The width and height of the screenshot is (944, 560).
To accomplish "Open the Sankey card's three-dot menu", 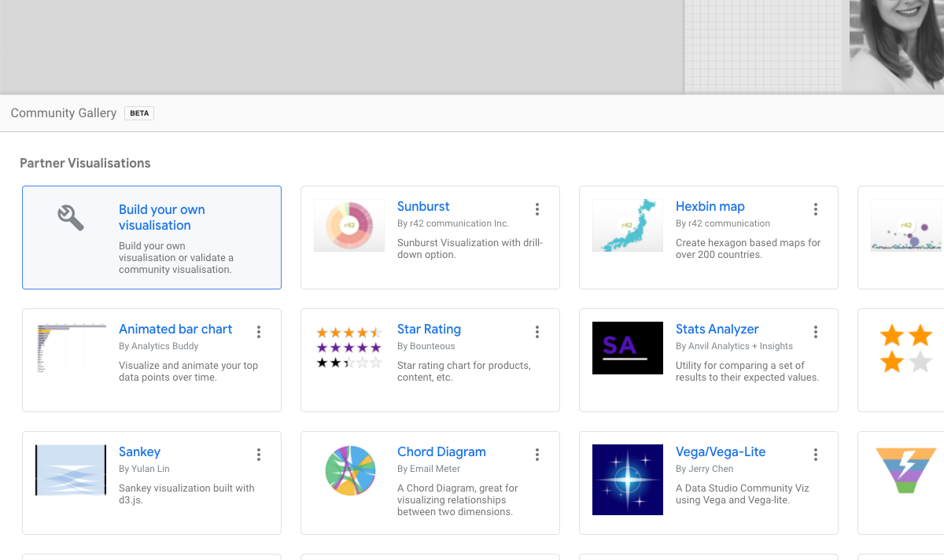I will [x=259, y=455].
